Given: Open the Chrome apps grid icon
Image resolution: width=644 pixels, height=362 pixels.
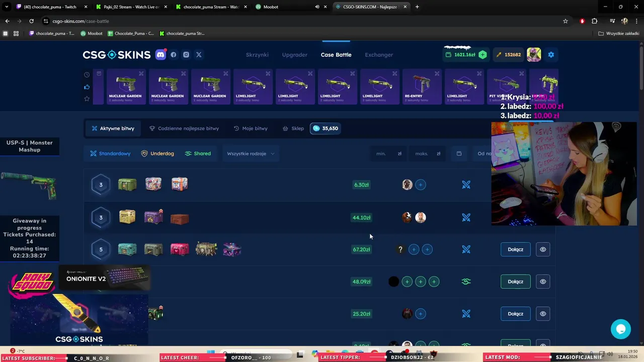Looking at the screenshot, I should (16, 33).
